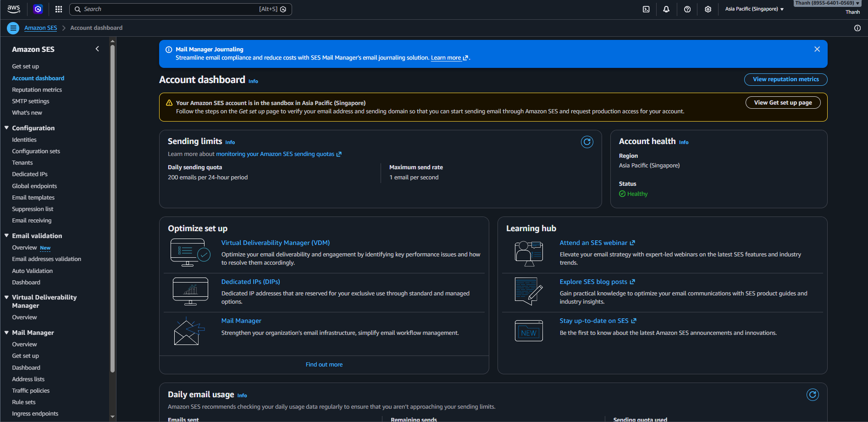Collapse the Mail Manager sidebar section

click(x=7, y=333)
